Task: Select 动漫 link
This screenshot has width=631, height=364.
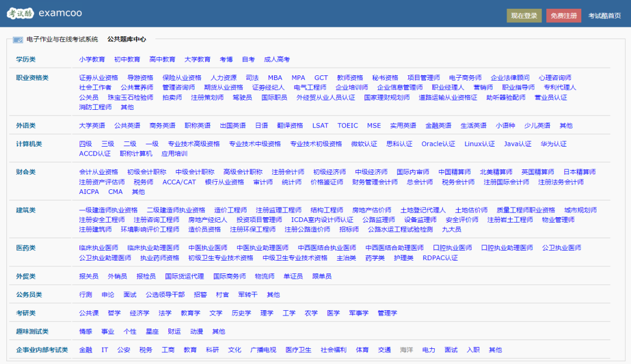Action: [196, 331]
